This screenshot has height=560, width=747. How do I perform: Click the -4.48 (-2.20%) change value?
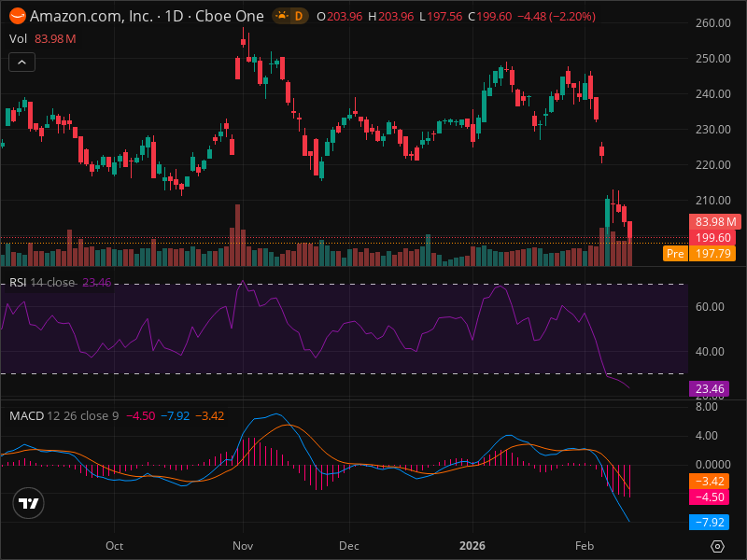click(556, 16)
